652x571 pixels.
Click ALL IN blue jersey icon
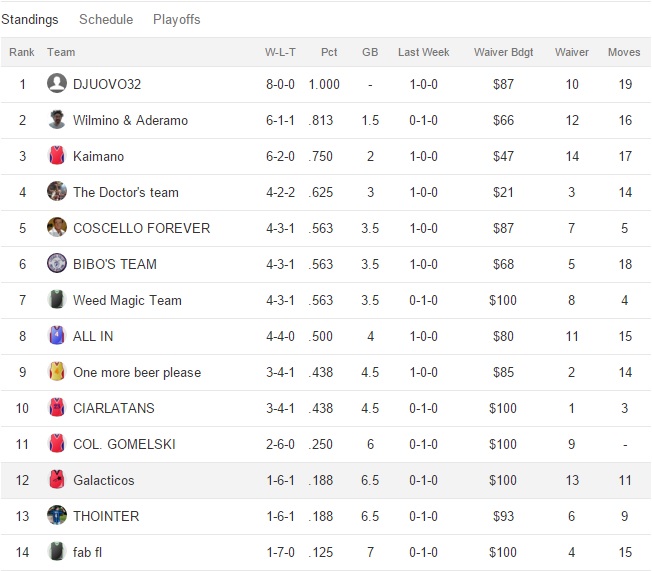57,336
